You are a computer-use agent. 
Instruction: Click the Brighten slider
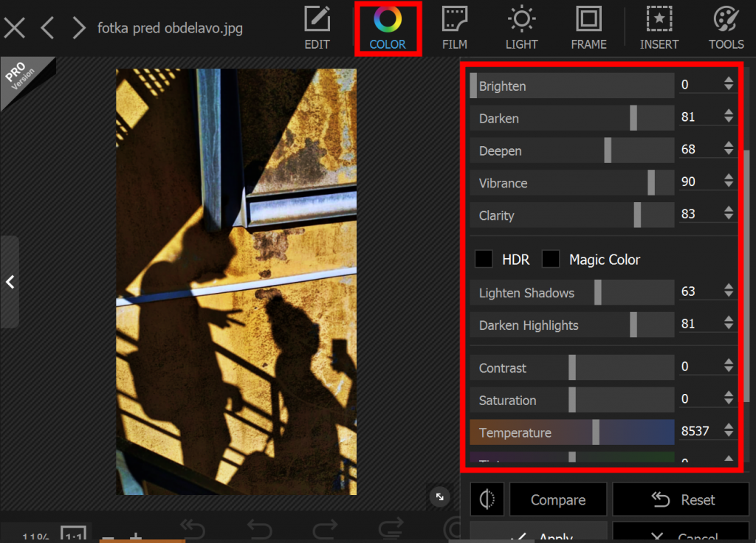pyautogui.click(x=572, y=86)
